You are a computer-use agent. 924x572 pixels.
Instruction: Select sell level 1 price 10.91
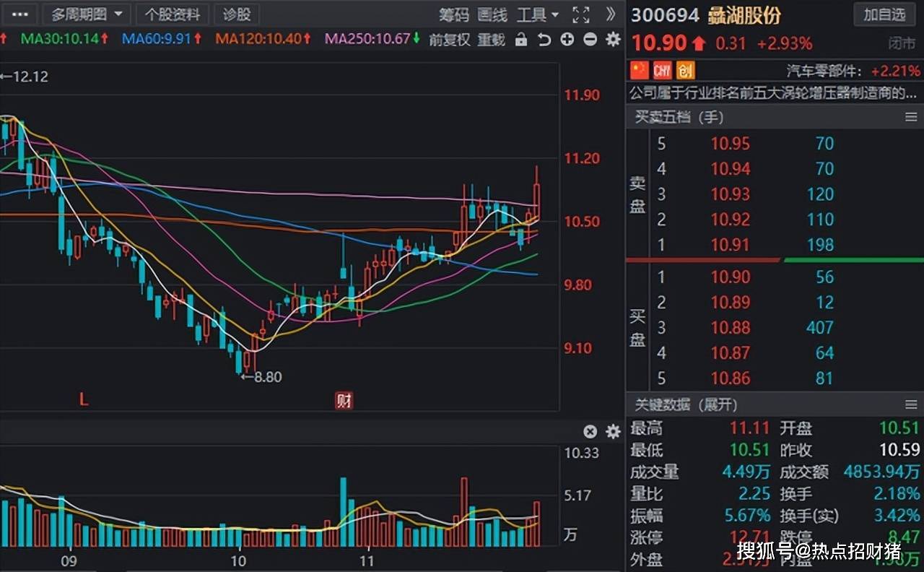[731, 245]
